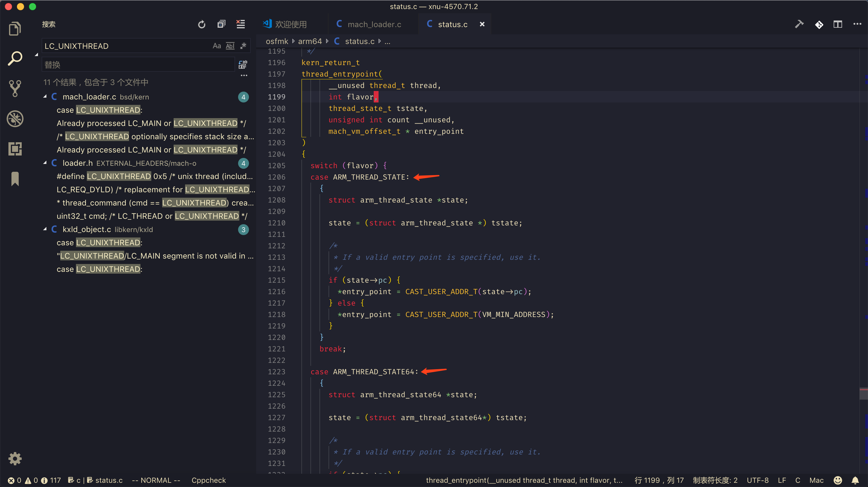Open Source Control view in activity bar
Viewport: 868px width, 487px height.
pos(15,88)
